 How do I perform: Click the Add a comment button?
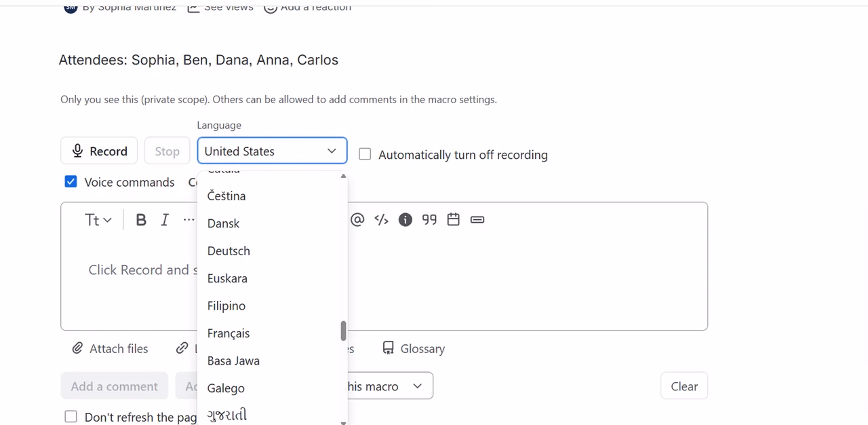(115, 386)
